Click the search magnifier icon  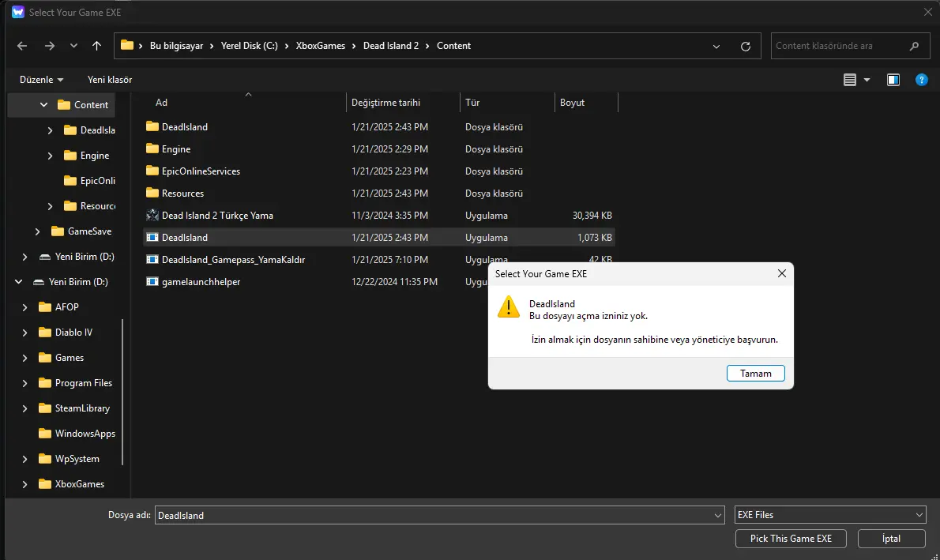tap(914, 46)
